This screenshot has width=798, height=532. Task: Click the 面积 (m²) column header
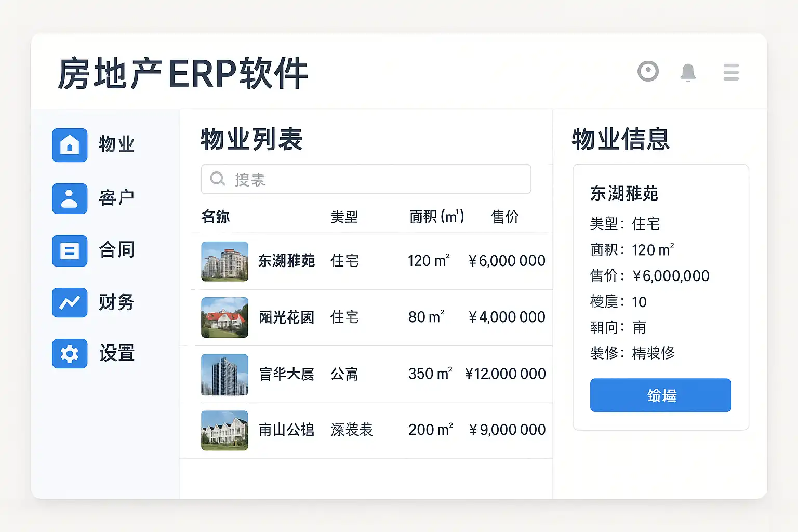pyautogui.click(x=437, y=217)
